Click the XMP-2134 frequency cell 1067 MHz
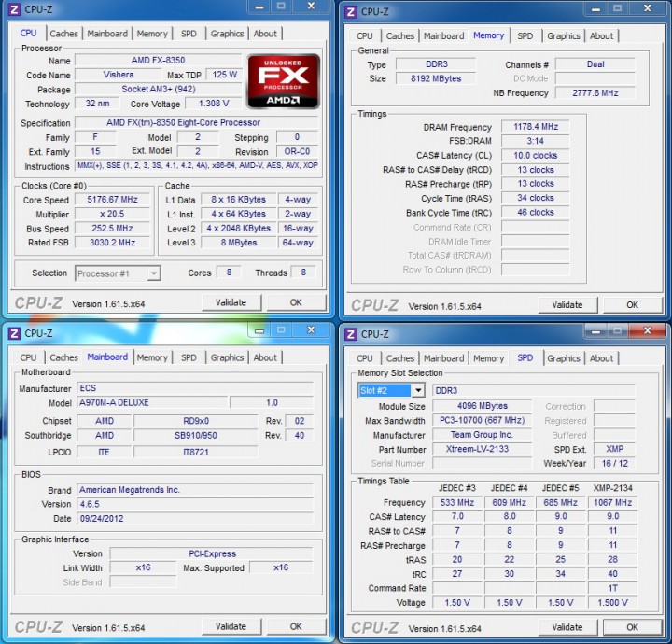Viewport: 672px width, 644px height. pos(613,503)
